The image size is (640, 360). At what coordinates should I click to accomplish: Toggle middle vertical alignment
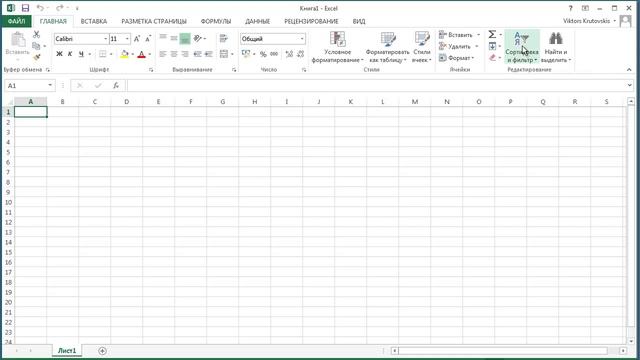tap(174, 38)
